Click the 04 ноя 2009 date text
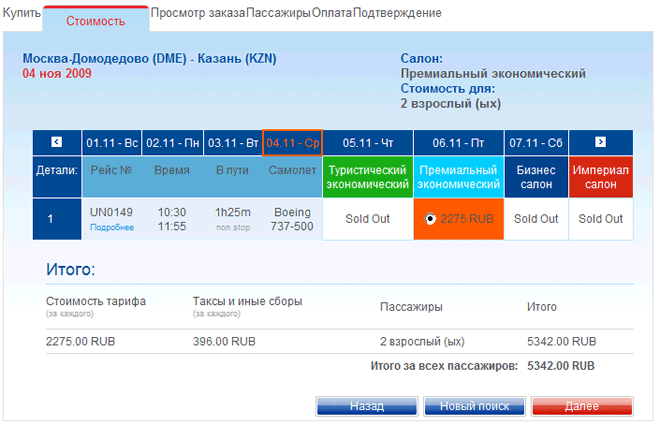Image resolution: width=660 pixels, height=425 pixels. click(x=57, y=73)
